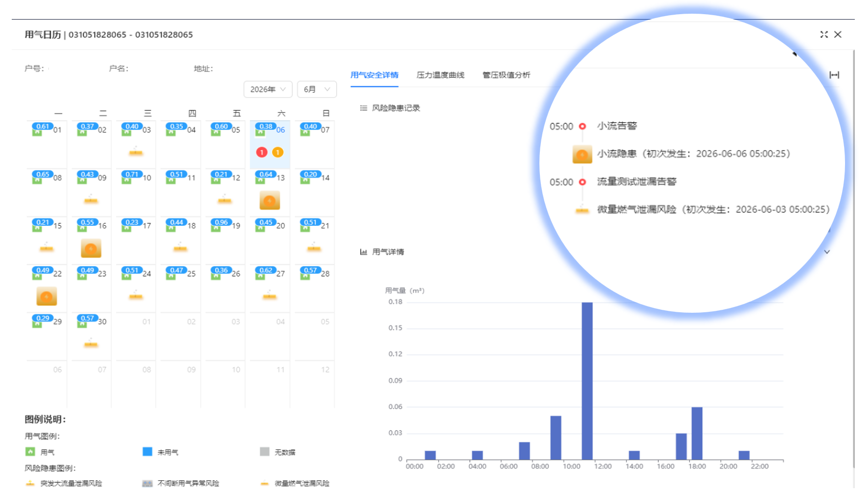This screenshot has height=496, width=868.
Task: Click the micro-leak icon on June 24
Action: 135,296
